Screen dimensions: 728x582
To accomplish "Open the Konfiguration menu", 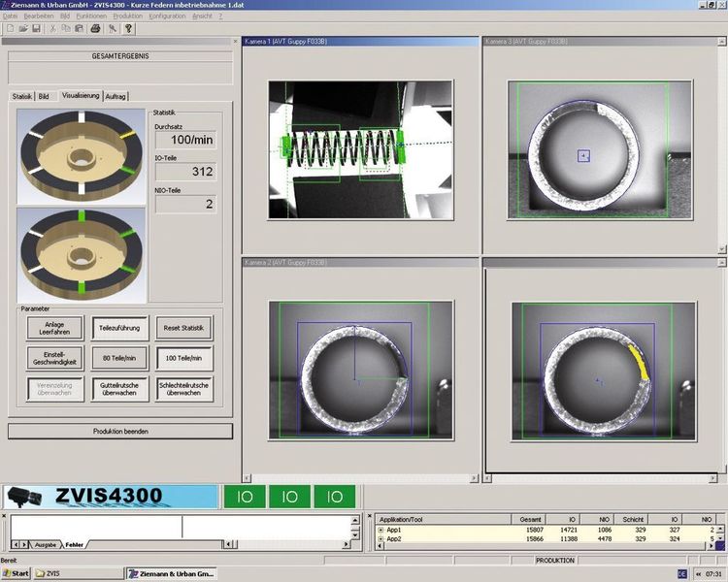I will [167, 16].
